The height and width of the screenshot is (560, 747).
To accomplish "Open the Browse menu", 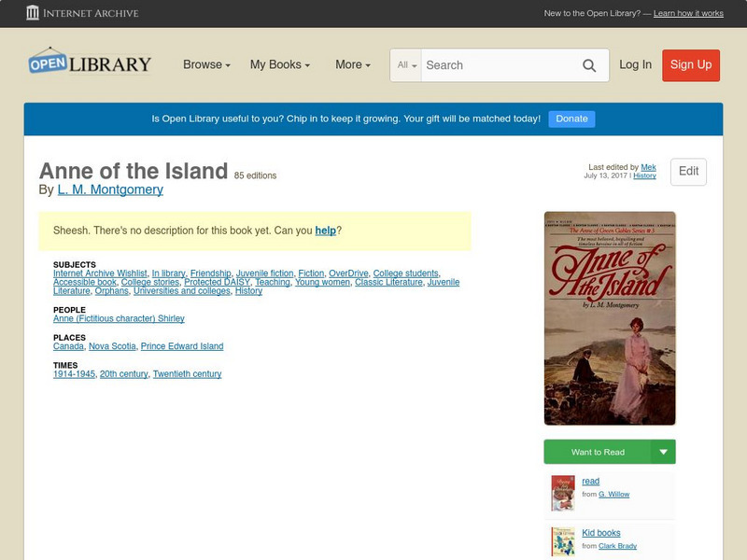I will pos(206,64).
